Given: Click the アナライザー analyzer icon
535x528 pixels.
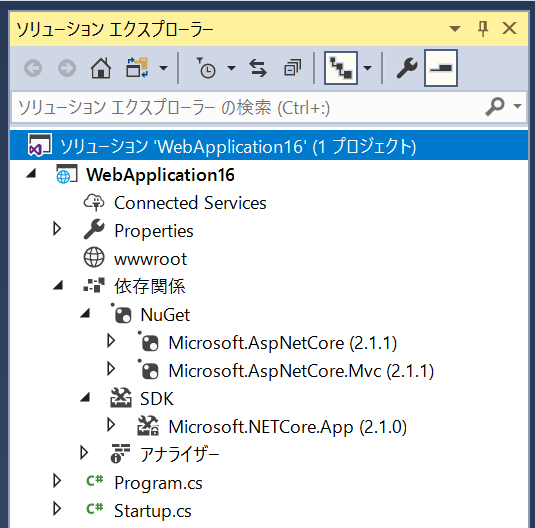Looking at the screenshot, I should (121, 453).
